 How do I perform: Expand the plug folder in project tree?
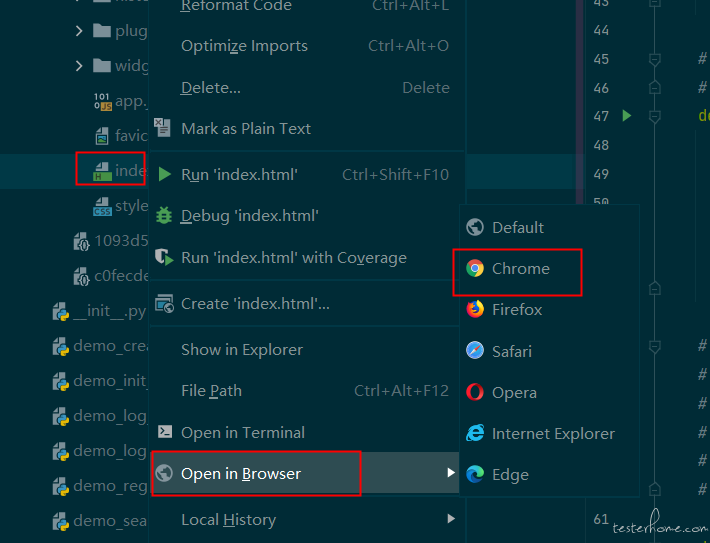tap(79, 31)
